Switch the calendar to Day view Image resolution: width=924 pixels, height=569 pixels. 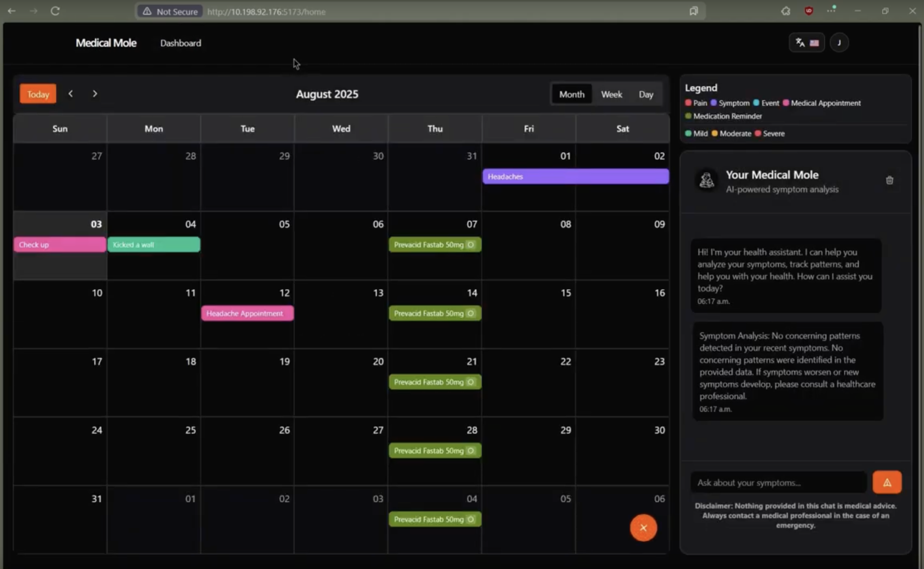tap(645, 94)
